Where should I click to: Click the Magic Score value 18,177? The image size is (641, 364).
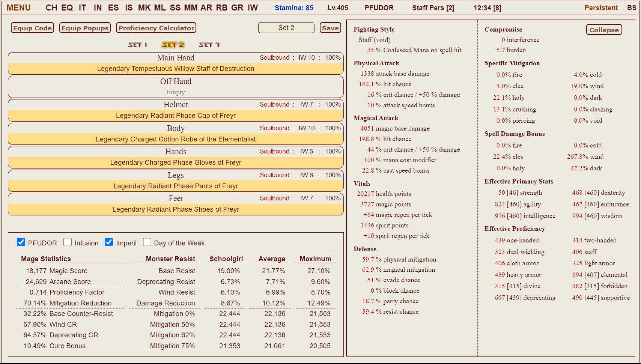(x=36, y=271)
